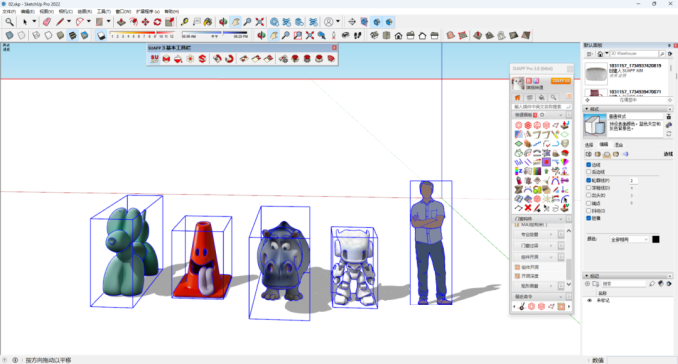Screen dimensions: 678x364
Task: Click the red S icon in SUAPP toolbar
Action: point(202,59)
